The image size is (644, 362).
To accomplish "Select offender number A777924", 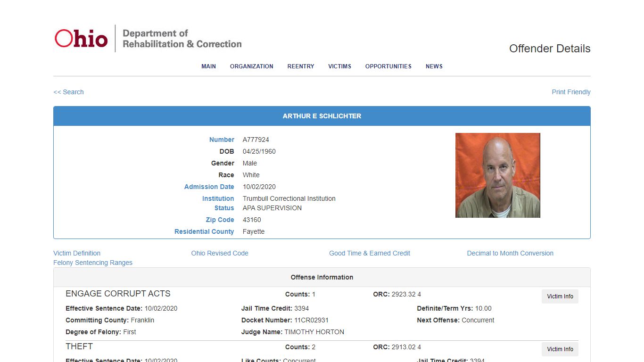I will 256,140.
